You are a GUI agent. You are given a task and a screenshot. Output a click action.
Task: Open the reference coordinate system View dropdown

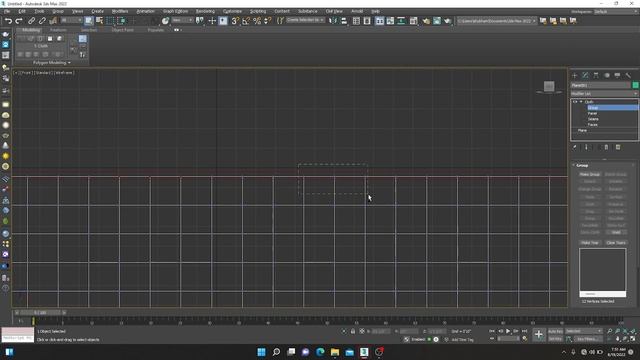[182, 20]
